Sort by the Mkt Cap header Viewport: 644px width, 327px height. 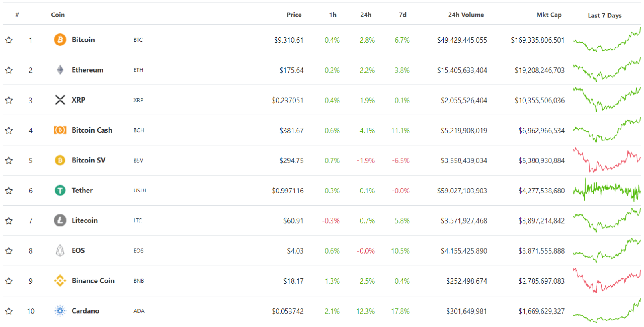click(x=549, y=15)
